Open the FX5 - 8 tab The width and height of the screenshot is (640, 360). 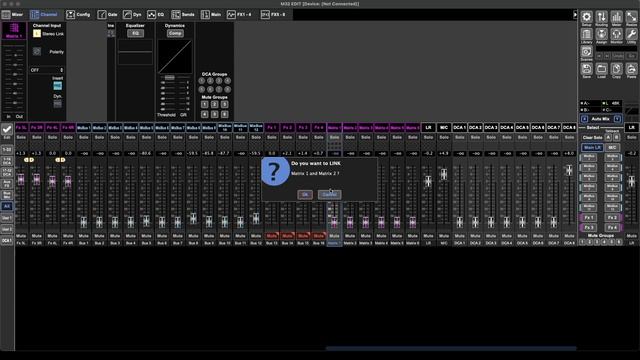coord(273,15)
